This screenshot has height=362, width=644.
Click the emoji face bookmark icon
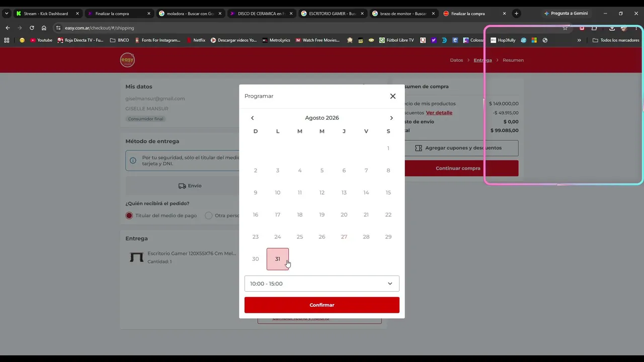22,40
